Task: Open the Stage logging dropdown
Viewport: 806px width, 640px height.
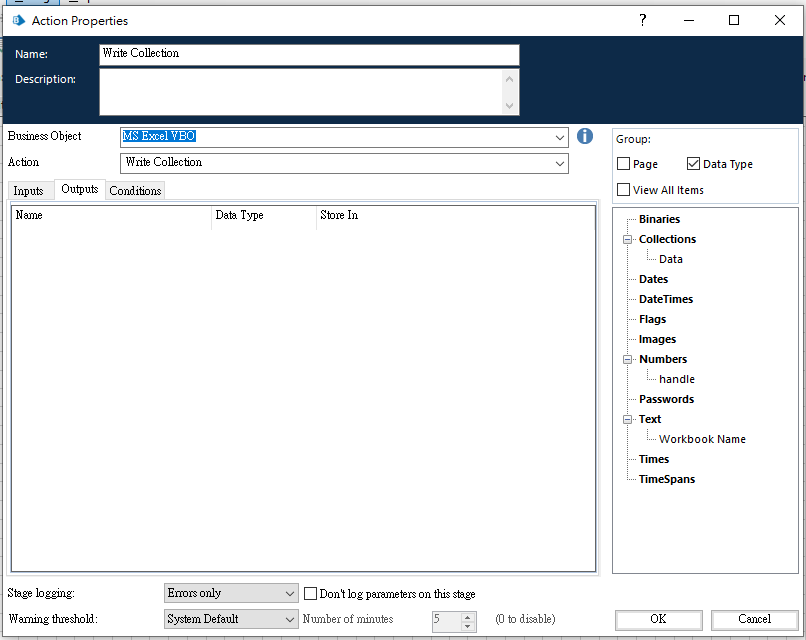Action: coord(290,593)
